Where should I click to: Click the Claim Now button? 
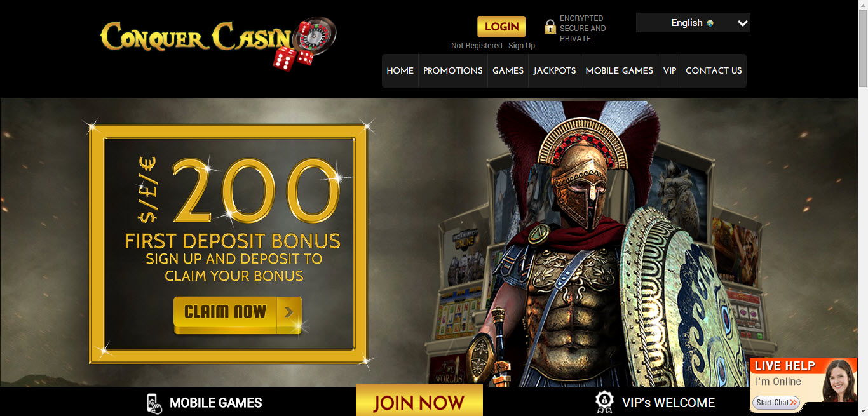238,312
